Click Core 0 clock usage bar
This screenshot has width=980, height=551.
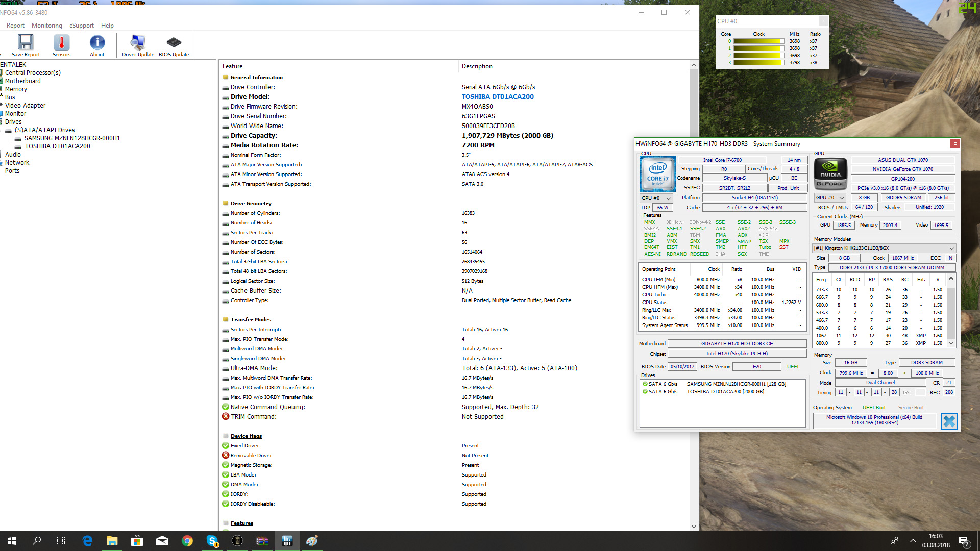tap(758, 41)
